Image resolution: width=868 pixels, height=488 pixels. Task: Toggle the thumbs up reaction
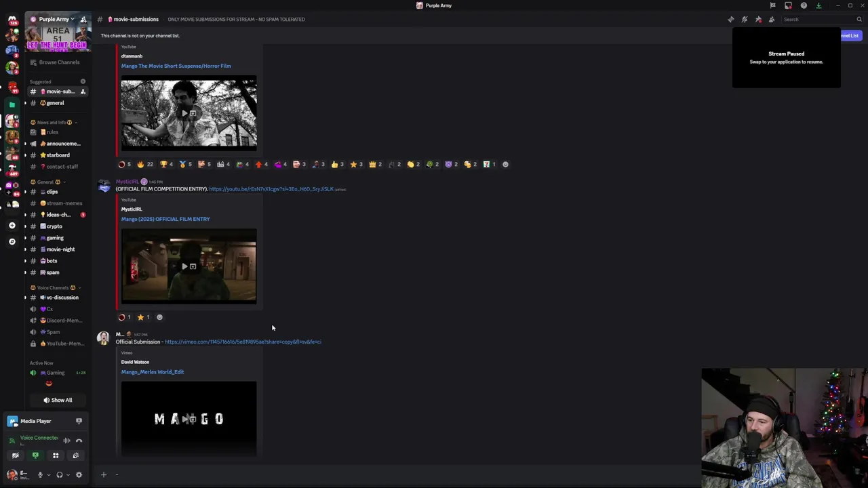point(337,164)
